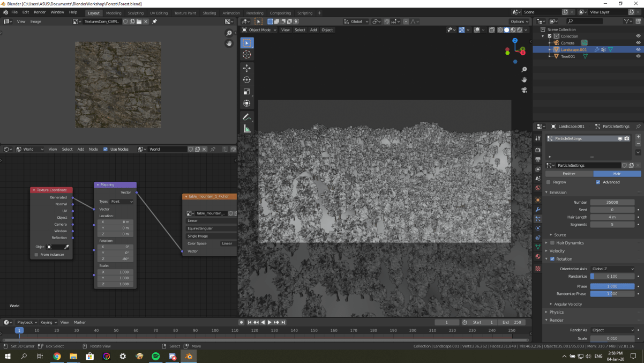This screenshot has width=644, height=363.
Task: Expand the Hair Dynamics panel
Action: (570, 243)
